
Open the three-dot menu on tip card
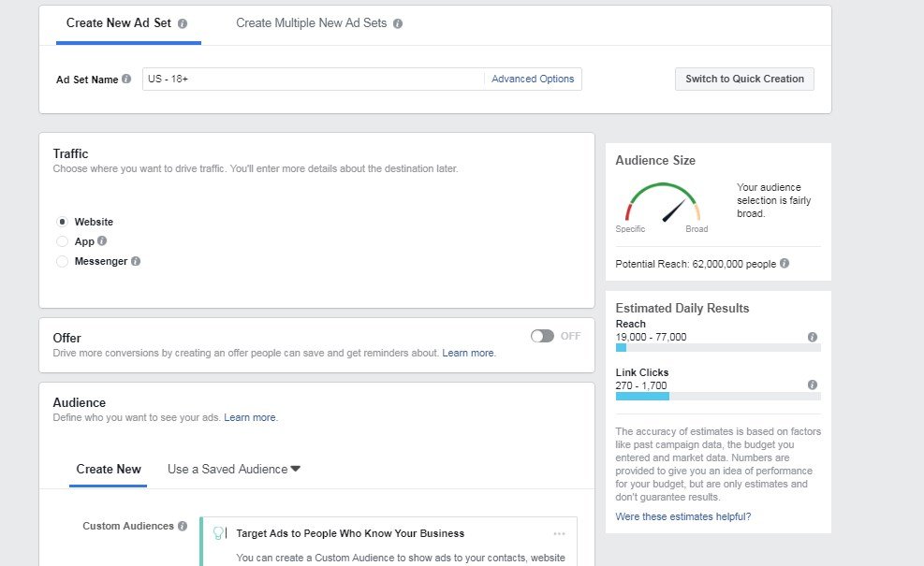point(559,533)
